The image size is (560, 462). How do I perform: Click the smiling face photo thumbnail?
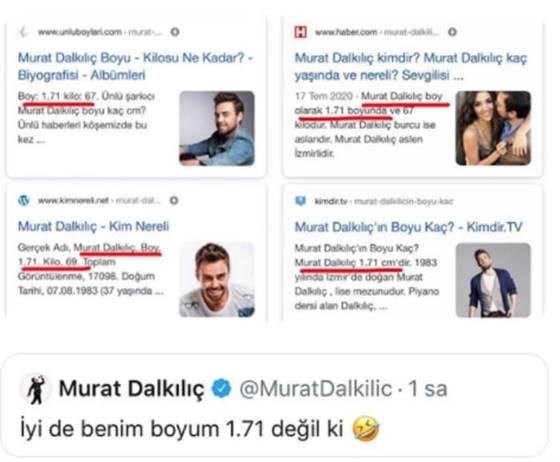click(x=217, y=280)
